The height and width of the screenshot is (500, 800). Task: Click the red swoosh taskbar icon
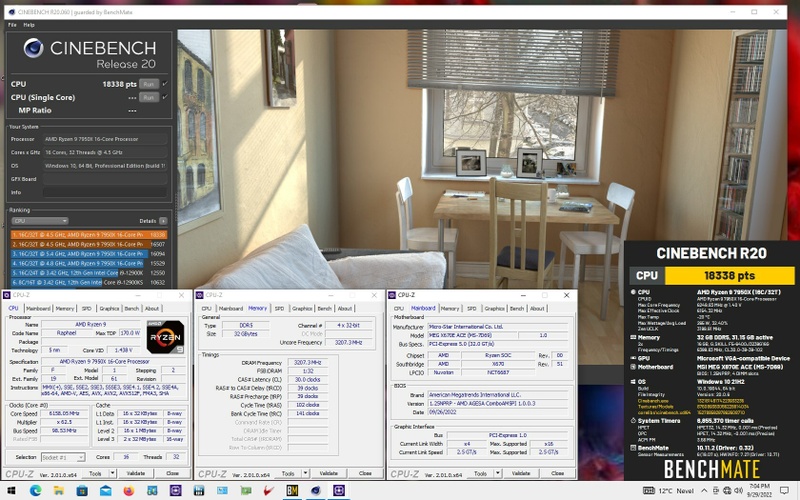tap(269, 491)
